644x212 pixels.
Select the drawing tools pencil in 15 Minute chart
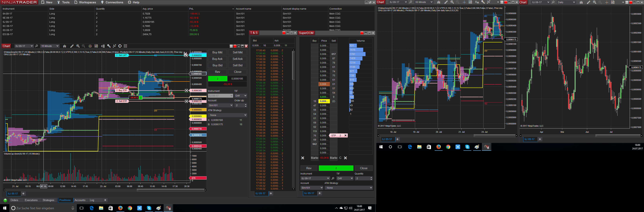pyautogui.click(x=72, y=46)
